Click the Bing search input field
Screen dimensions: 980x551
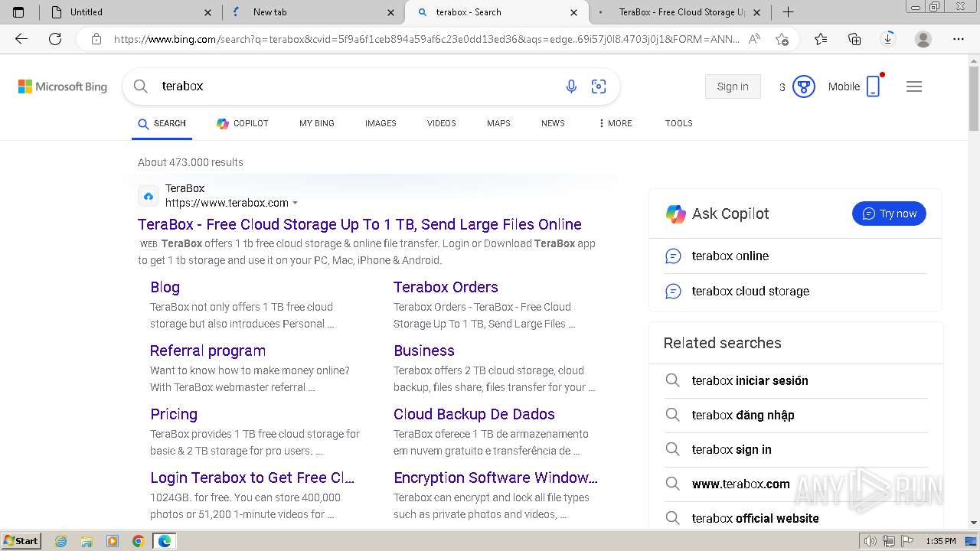click(356, 86)
